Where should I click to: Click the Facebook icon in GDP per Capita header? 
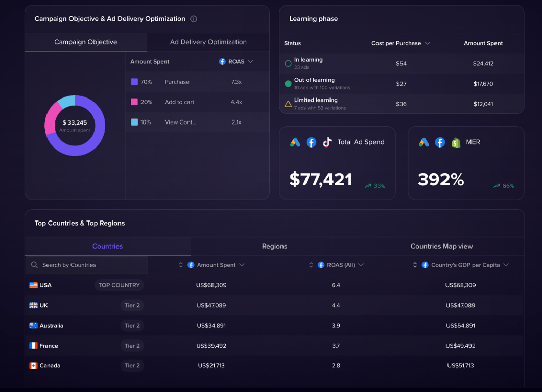(425, 265)
